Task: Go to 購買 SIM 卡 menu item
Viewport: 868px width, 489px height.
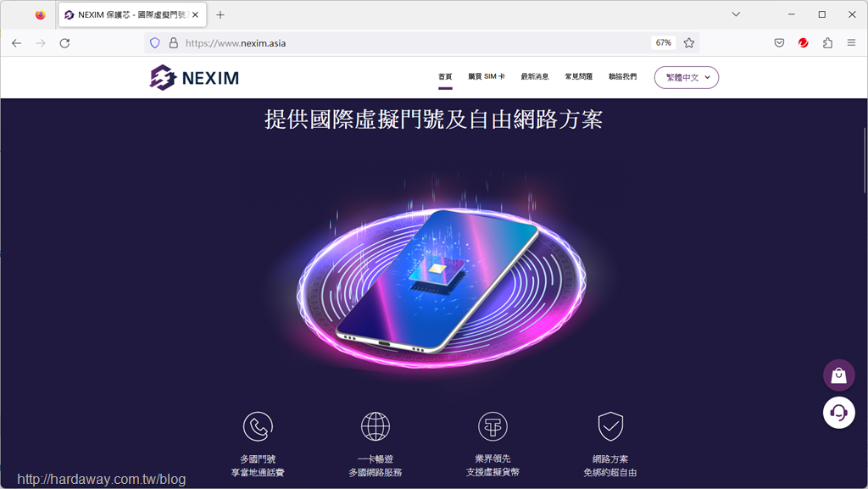Action: coord(487,77)
